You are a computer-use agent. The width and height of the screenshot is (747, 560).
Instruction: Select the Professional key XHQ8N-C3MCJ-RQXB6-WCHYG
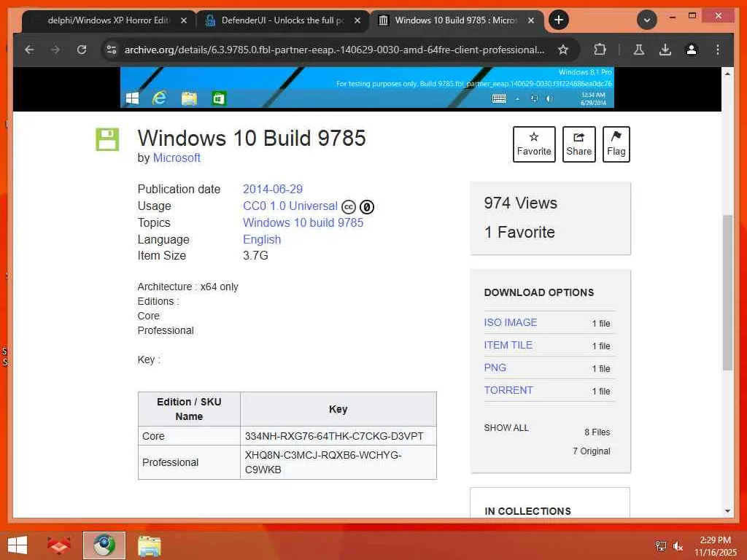[x=323, y=462]
